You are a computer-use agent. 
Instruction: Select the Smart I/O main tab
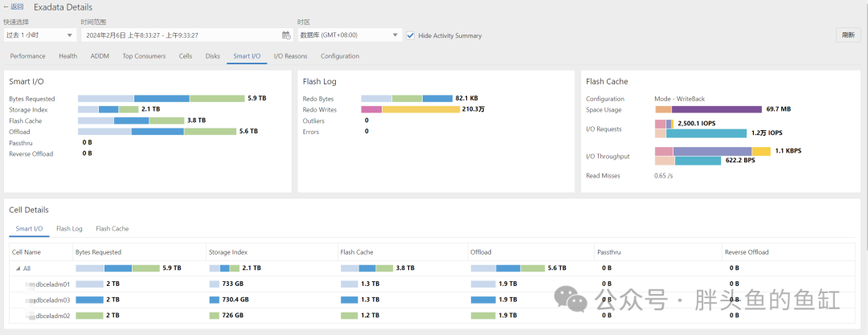point(247,56)
